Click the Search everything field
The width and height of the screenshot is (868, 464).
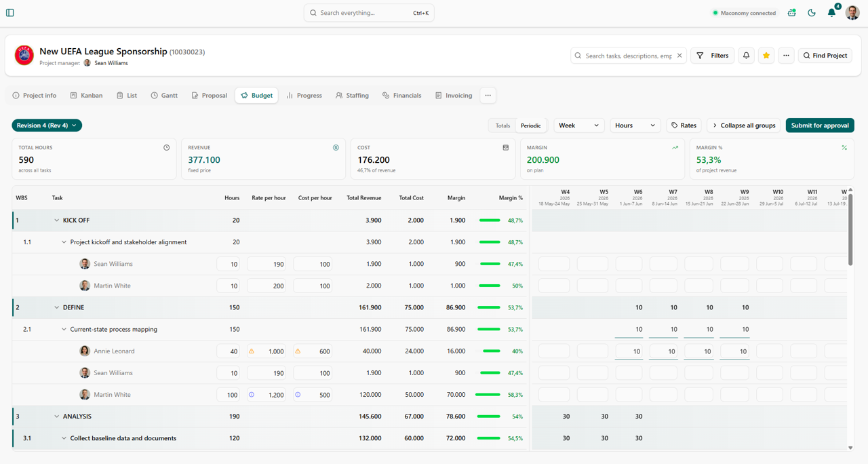click(x=369, y=13)
